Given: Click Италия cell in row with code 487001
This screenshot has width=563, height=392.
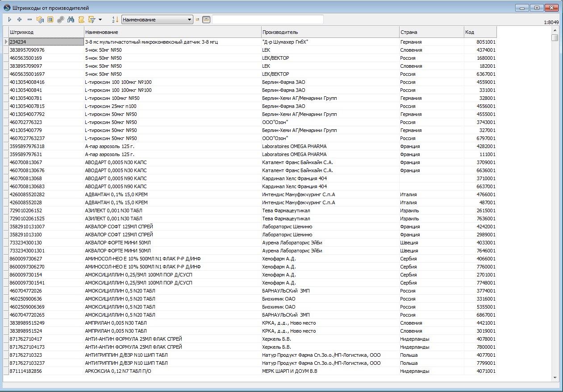Looking at the screenshot, I should click(x=431, y=202).
